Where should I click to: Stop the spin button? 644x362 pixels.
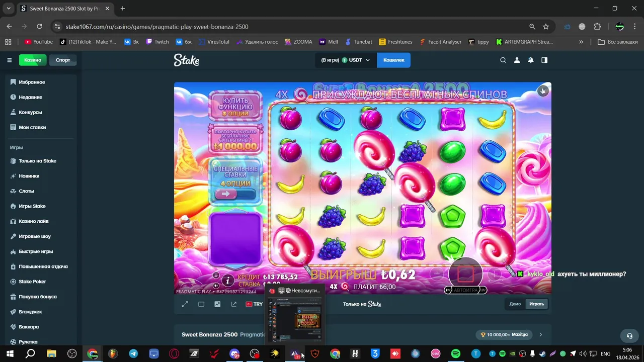coord(466,274)
